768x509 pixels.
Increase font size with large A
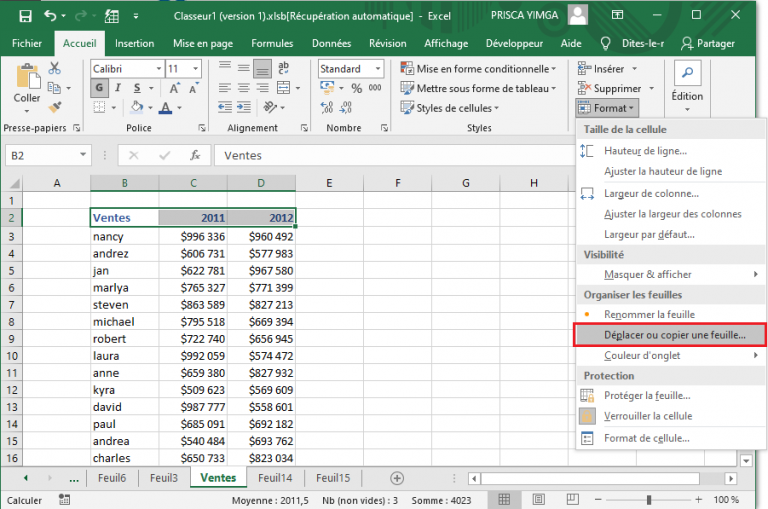tap(174, 88)
